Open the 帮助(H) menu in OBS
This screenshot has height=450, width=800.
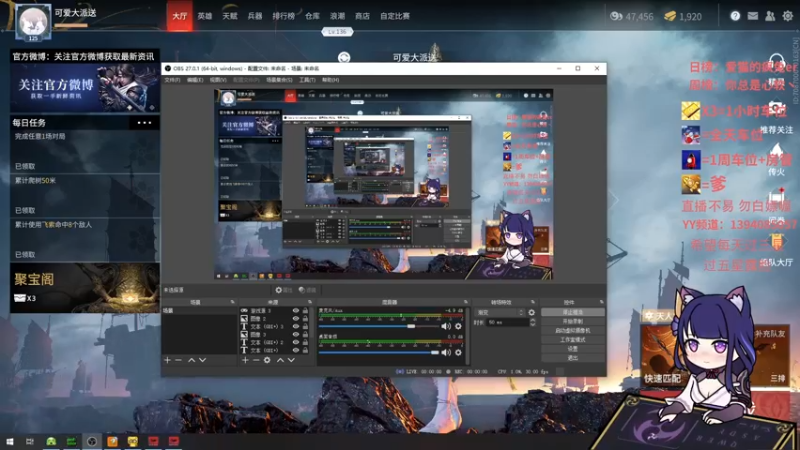tap(330, 80)
